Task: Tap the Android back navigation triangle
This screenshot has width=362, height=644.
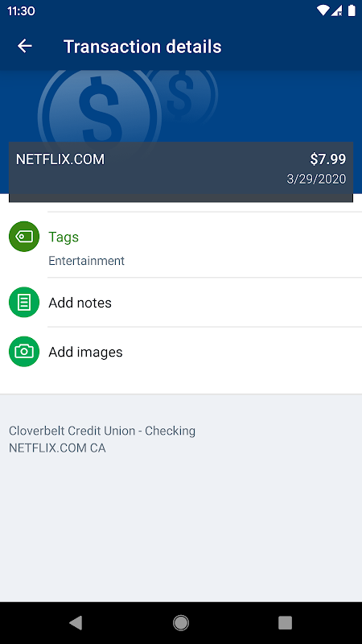Action: (x=76, y=622)
